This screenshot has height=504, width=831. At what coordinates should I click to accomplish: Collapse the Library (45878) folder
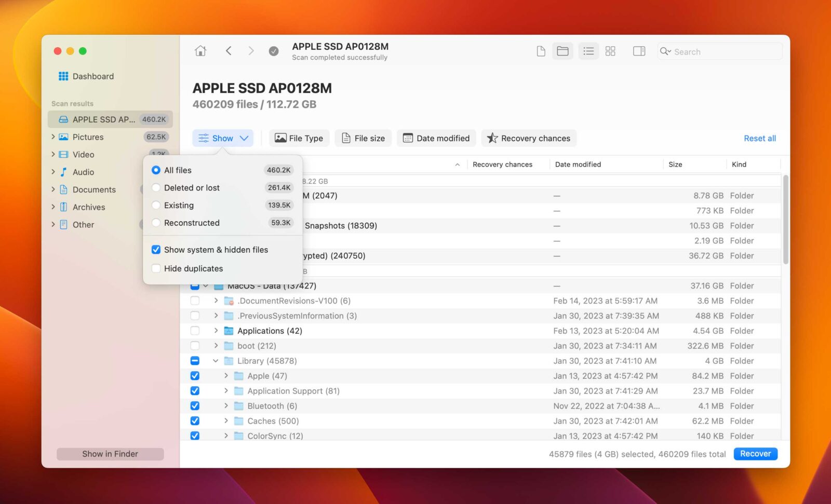216,361
